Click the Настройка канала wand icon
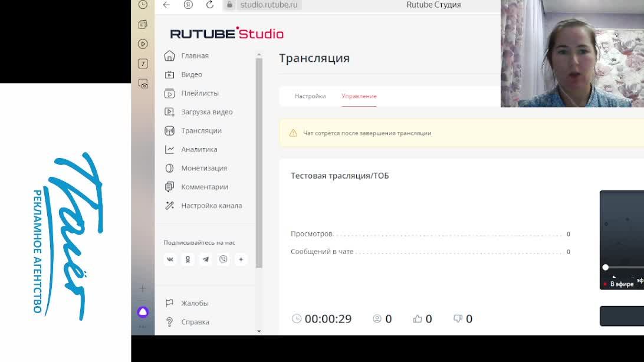 click(169, 206)
